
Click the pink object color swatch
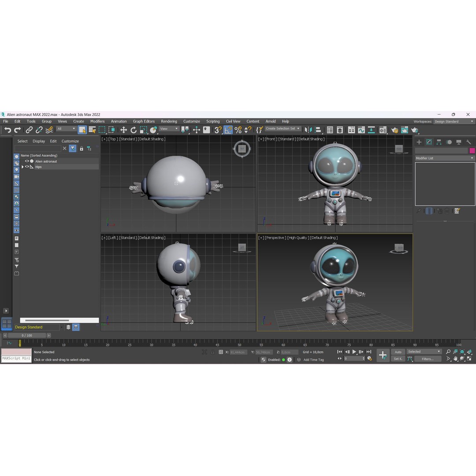(472, 151)
